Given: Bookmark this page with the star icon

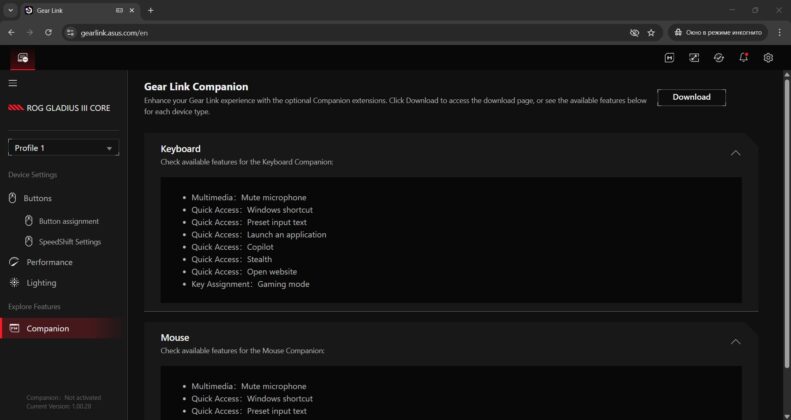Looking at the screenshot, I should pyautogui.click(x=651, y=33).
